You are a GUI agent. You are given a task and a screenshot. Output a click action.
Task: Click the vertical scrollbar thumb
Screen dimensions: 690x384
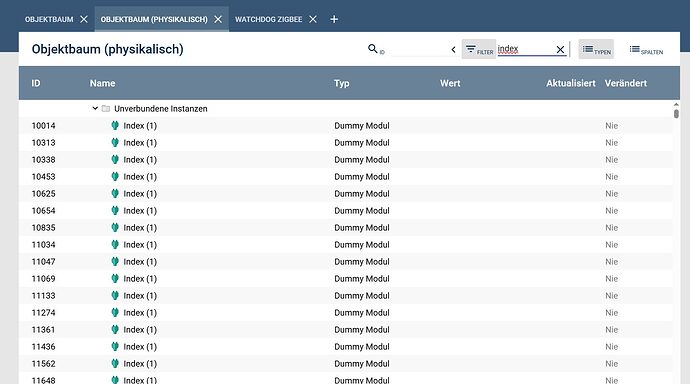coord(676,113)
